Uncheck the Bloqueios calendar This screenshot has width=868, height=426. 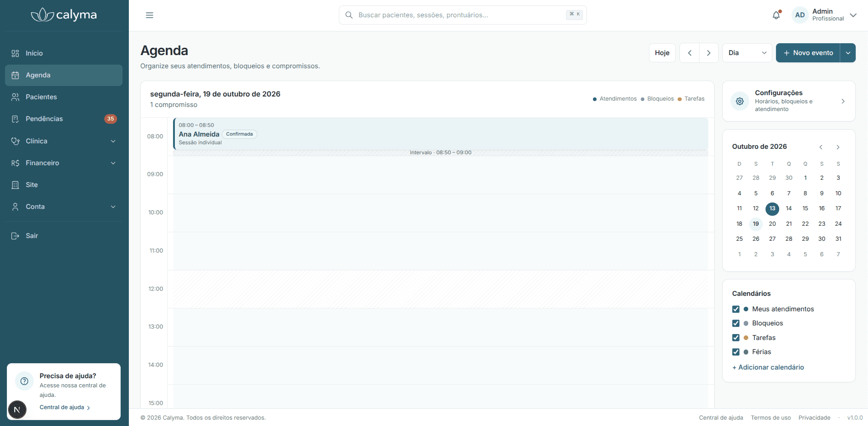pyautogui.click(x=736, y=323)
